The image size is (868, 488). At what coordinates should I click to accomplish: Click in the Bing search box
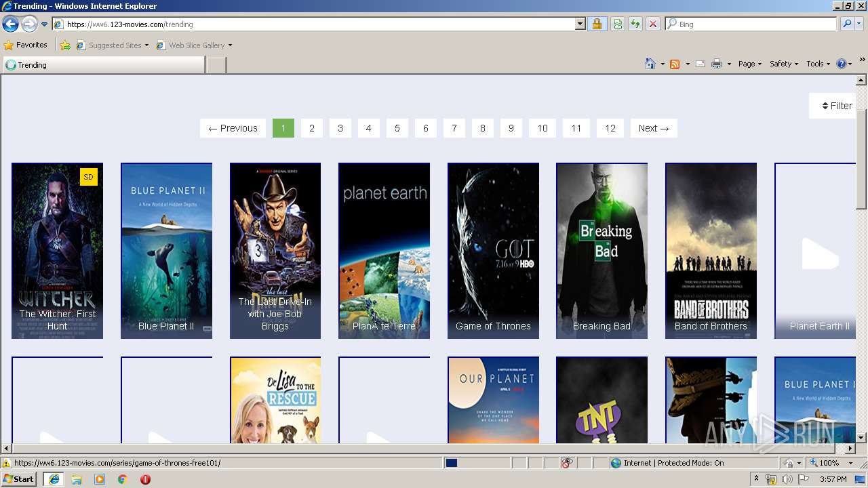coord(751,24)
